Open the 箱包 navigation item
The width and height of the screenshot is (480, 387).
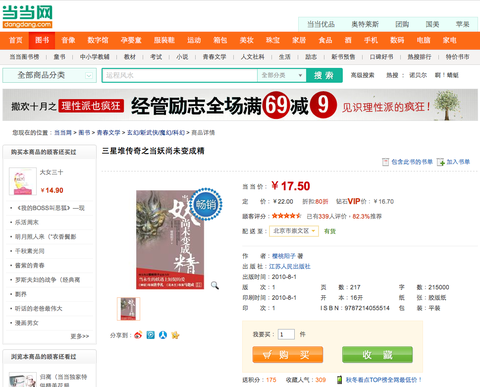220,40
